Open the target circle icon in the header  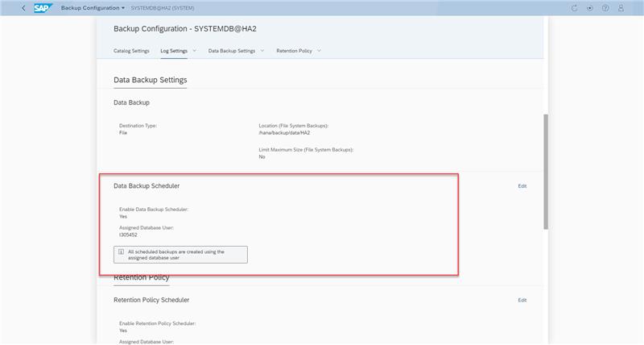click(x=590, y=8)
